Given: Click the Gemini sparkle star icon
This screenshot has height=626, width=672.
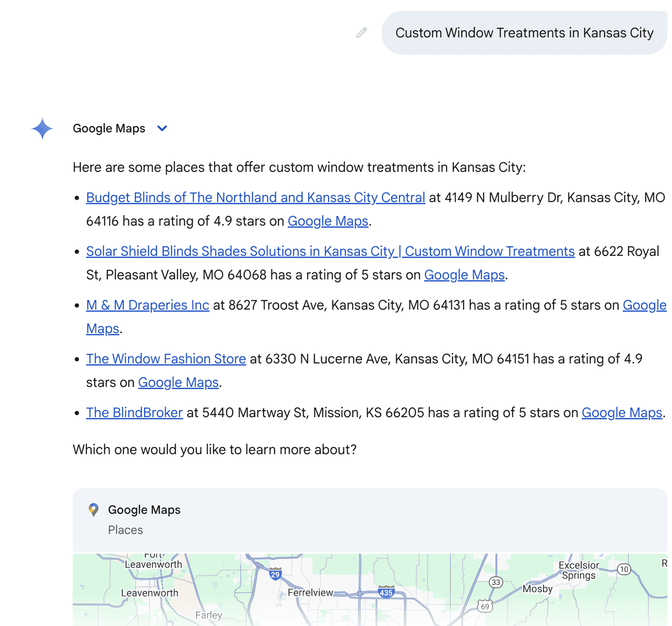Looking at the screenshot, I should point(42,129).
